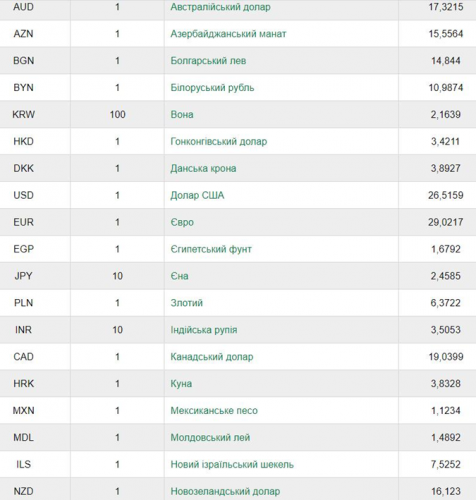Open the Мексиканське песо link
The height and width of the screenshot is (500, 476).
click(214, 411)
